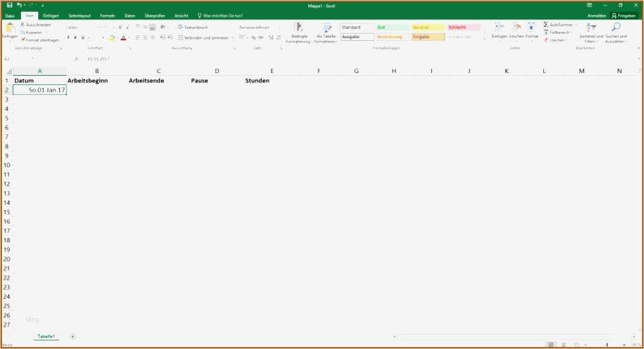The height and width of the screenshot is (349, 644).
Task: Center text horizontally in the alignment group
Action: coord(145,38)
